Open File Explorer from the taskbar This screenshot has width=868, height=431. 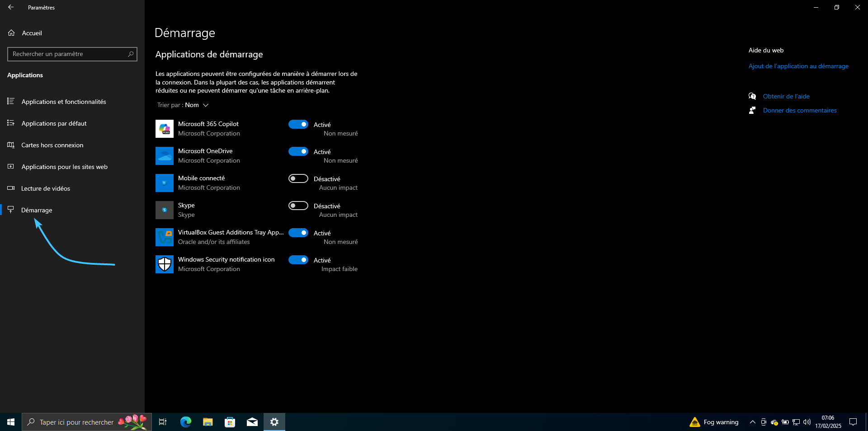[208, 422]
